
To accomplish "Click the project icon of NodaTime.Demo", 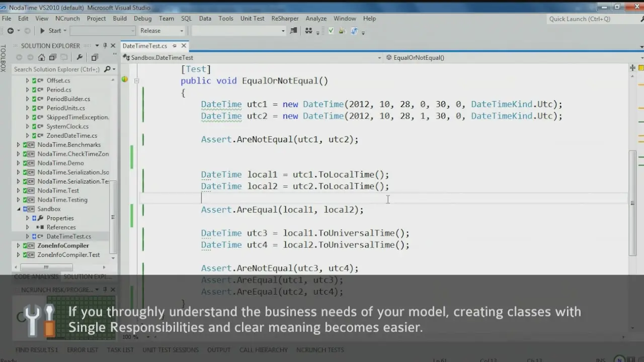I will (31, 163).
